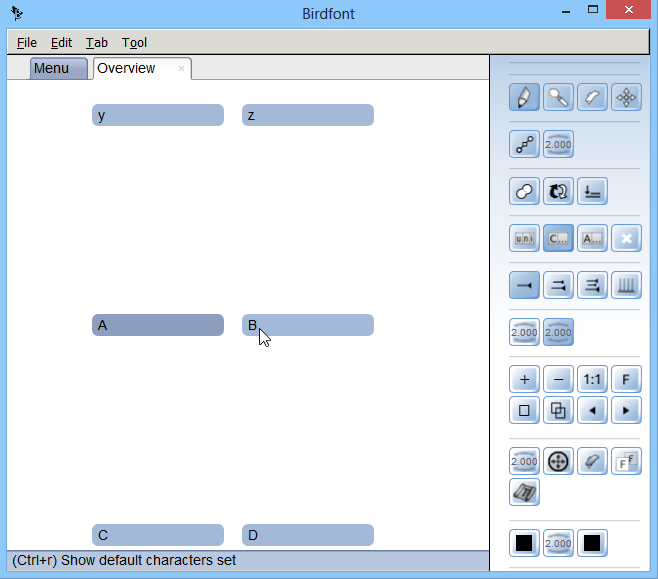
Task: Select the four-arrow move tool
Action: pyautogui.click(x=626, y=97)
